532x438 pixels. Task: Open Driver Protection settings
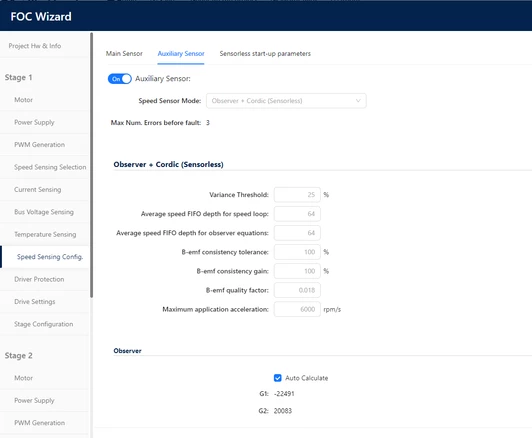tap(39, 279)
